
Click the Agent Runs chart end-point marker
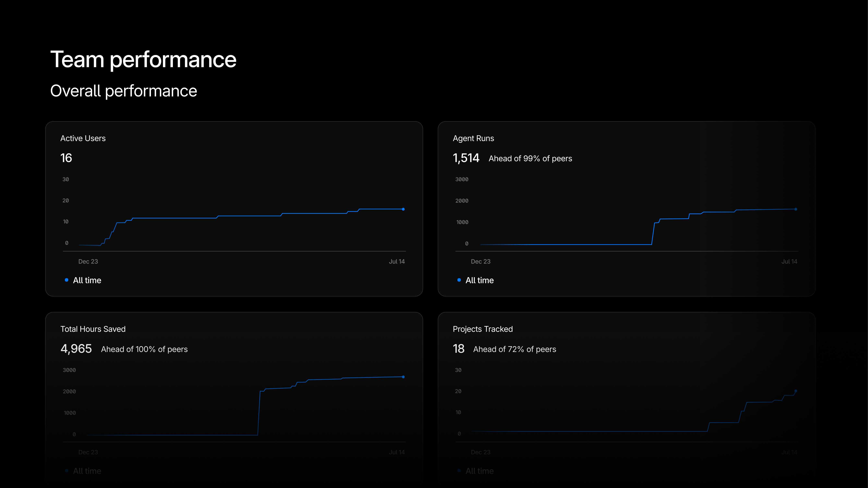tap(796, 209)
